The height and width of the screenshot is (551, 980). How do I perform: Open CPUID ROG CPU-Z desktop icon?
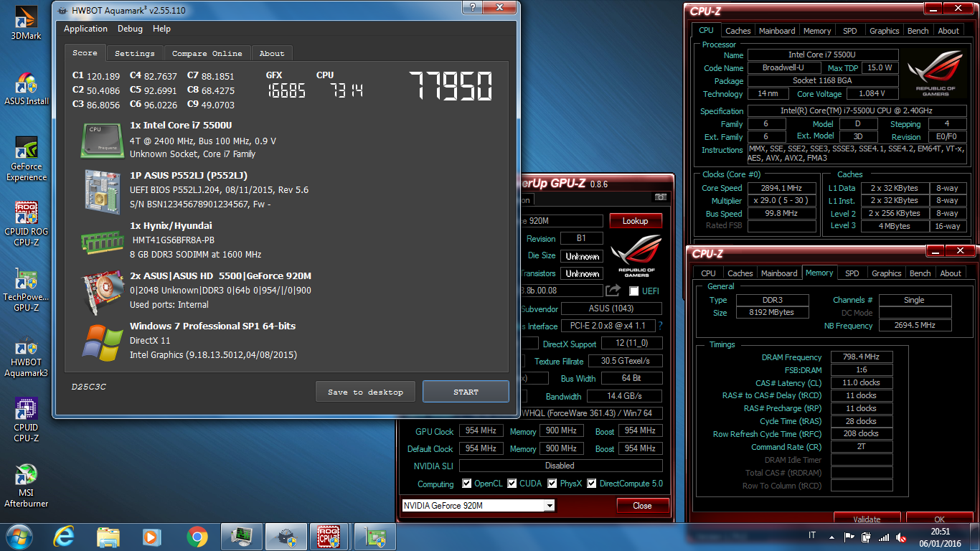[26, 224]
